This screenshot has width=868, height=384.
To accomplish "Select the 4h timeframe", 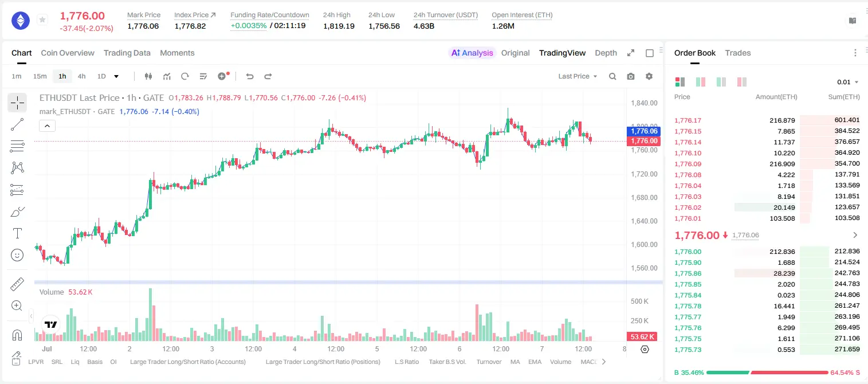I will point(82,76).
